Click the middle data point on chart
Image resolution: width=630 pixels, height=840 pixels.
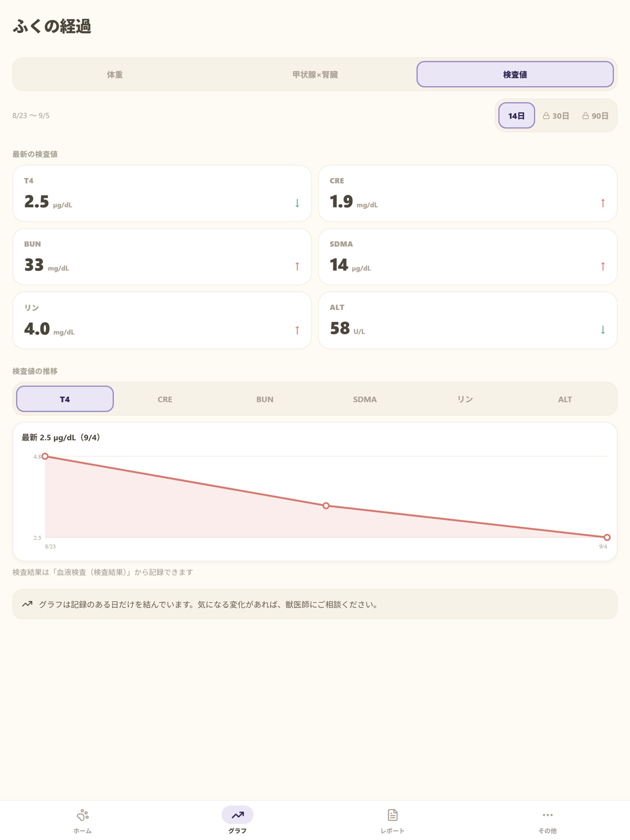coord(326,506)
